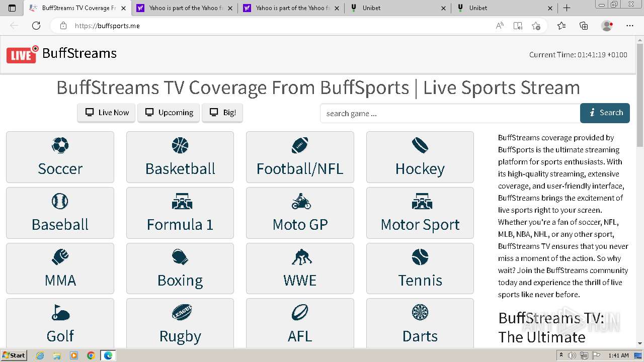The height and width of the screenshot is (362, 644).
Task: Open tab actions menu icon
Action: point(13,8)
